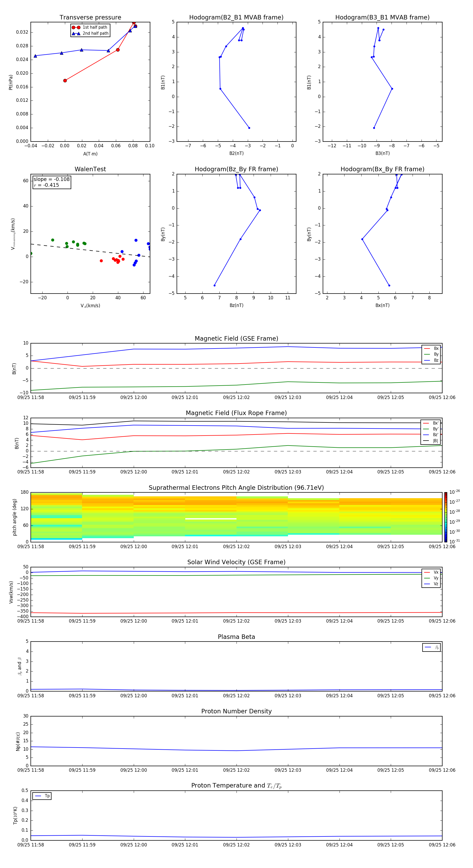Select the Vz entry in Solar Wind legend
This screenshot has height=868, width=473.
coord(431,584)
